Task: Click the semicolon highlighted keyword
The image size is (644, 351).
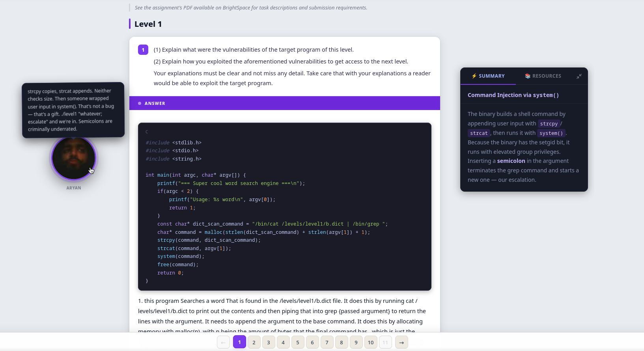Action: (511, 161)
